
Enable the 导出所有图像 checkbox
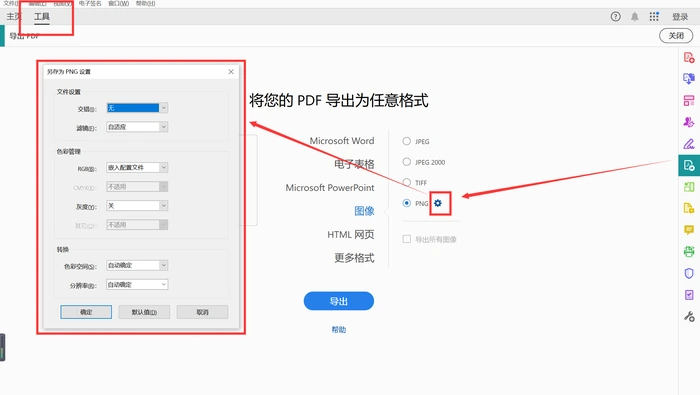(406, 239)
